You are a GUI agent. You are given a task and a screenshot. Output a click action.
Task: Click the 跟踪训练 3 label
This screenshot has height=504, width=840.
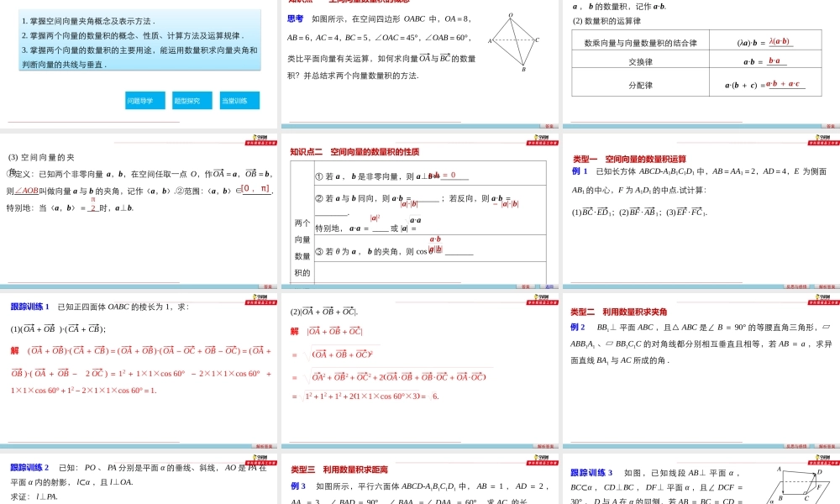(591, 473)
